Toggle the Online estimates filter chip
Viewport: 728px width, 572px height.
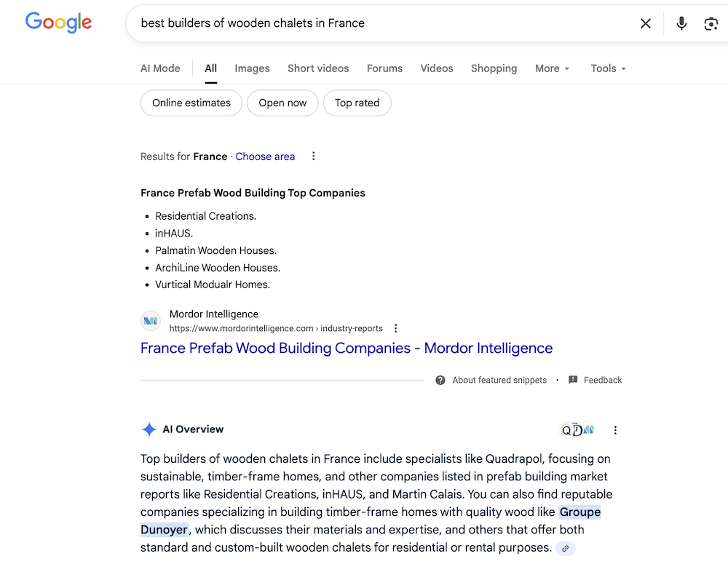click(191, 103)
